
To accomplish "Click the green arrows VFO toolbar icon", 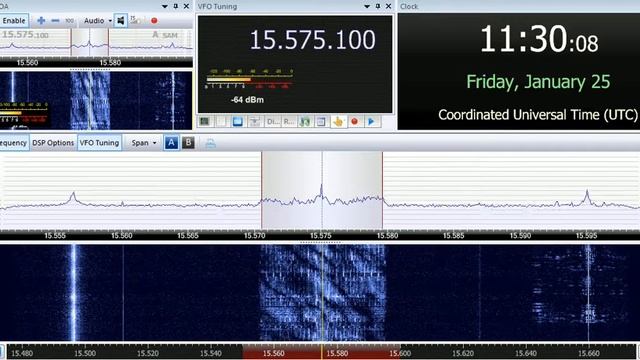I will click(x=305, y=121).
